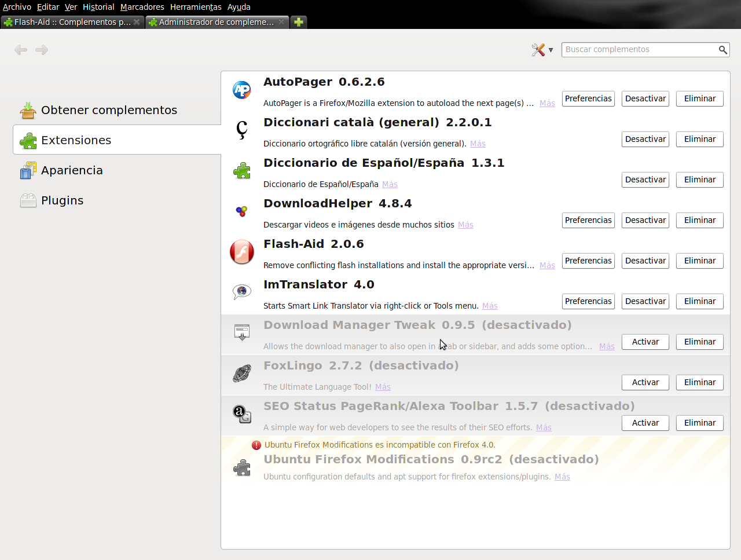Image resolution: width=741 pixels, height=560 pixels.
Task: Open the Editar menu
Action: pos(48,7)
